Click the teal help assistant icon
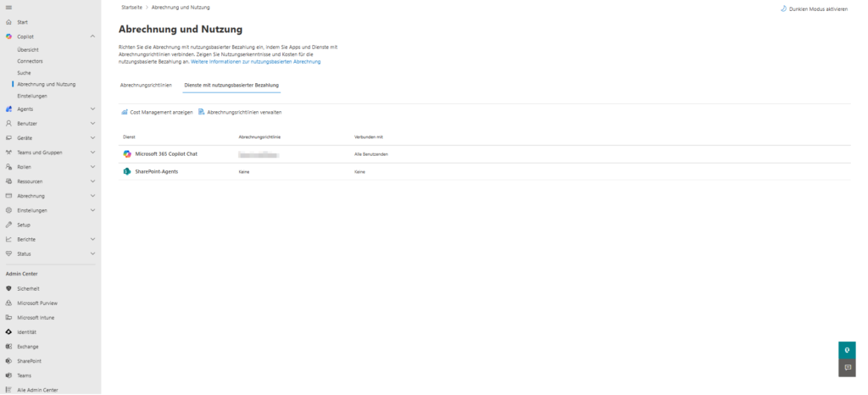The width and height of the screenshot is (868, 395). click(x=846, y=349)
